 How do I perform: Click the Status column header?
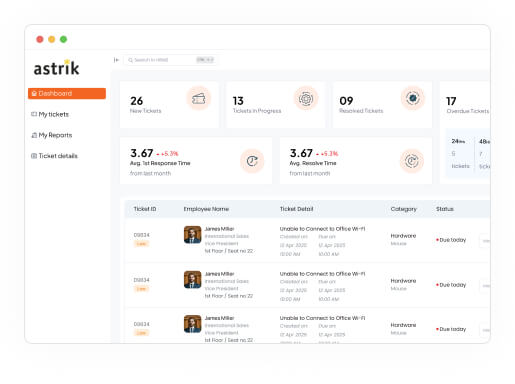click(445, 209)
